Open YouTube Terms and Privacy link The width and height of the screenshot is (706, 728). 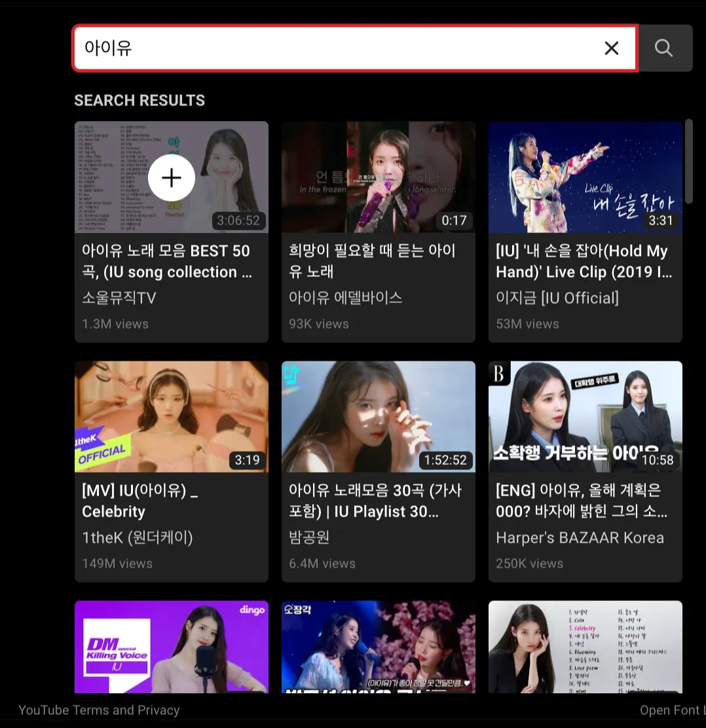(x=99, y=710)
